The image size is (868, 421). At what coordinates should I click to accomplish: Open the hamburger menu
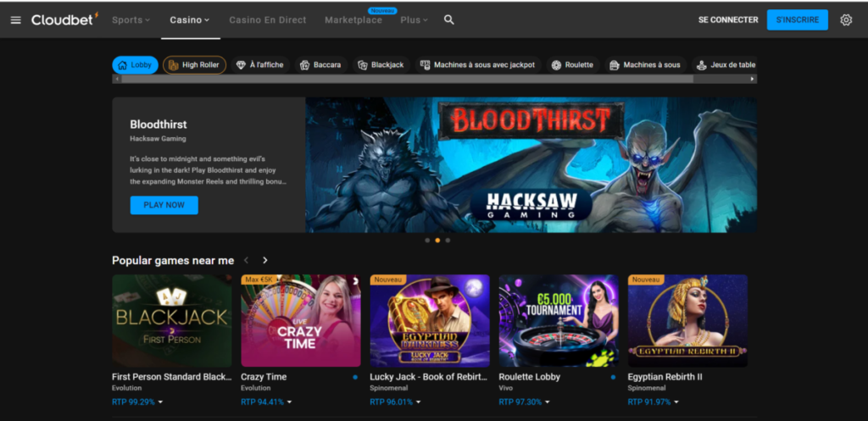pos(16,20)
